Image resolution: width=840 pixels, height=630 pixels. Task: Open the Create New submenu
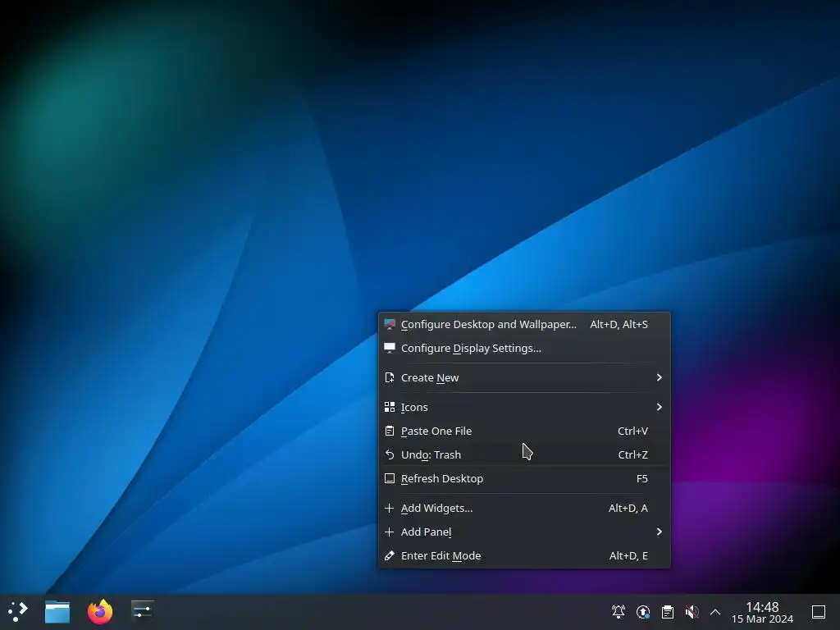coord(524,377)
